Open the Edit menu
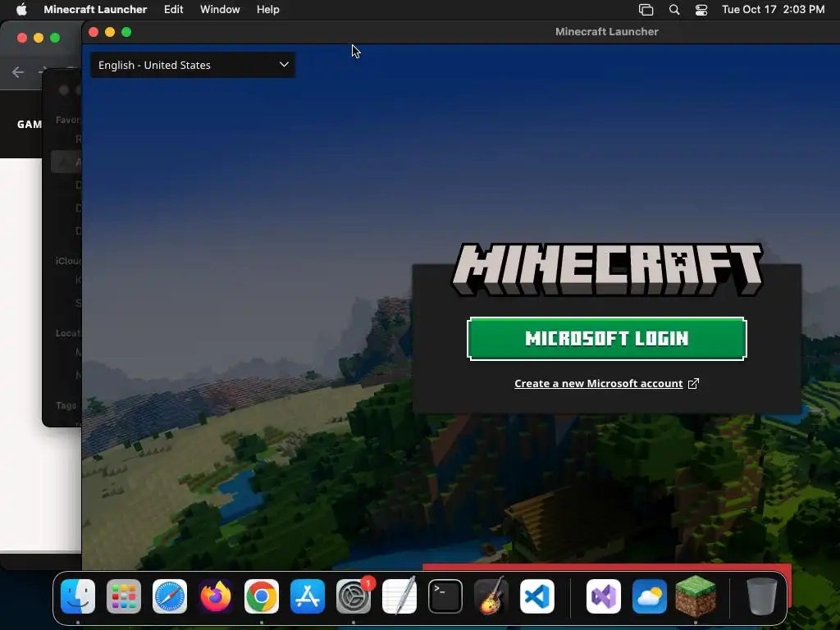Image resolution: width=840 pixels, height=630 pixels. click(174, 9)
